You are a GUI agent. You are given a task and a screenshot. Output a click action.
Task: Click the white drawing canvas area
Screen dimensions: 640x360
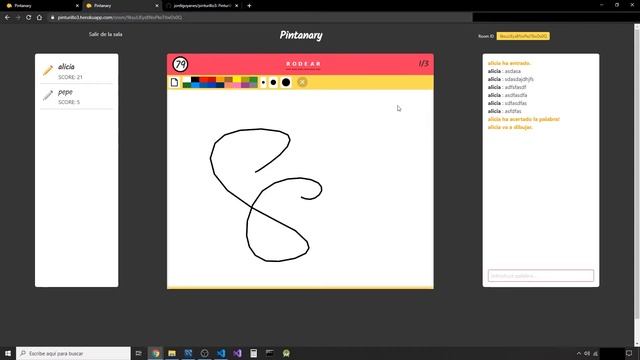[300, 188]
